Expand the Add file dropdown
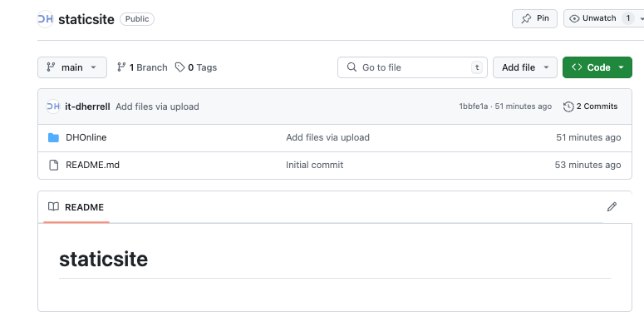The image size is (644, 317). pos(525,67)
